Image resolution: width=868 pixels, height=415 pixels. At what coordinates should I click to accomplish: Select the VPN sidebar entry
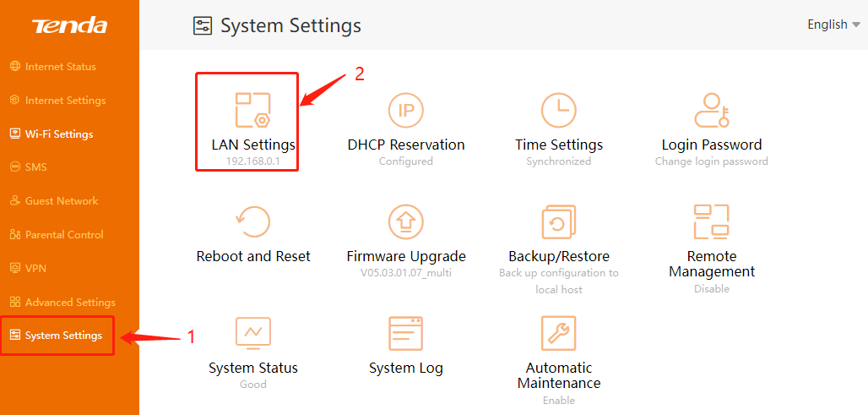pyautogui.click(x=35, y=268)
